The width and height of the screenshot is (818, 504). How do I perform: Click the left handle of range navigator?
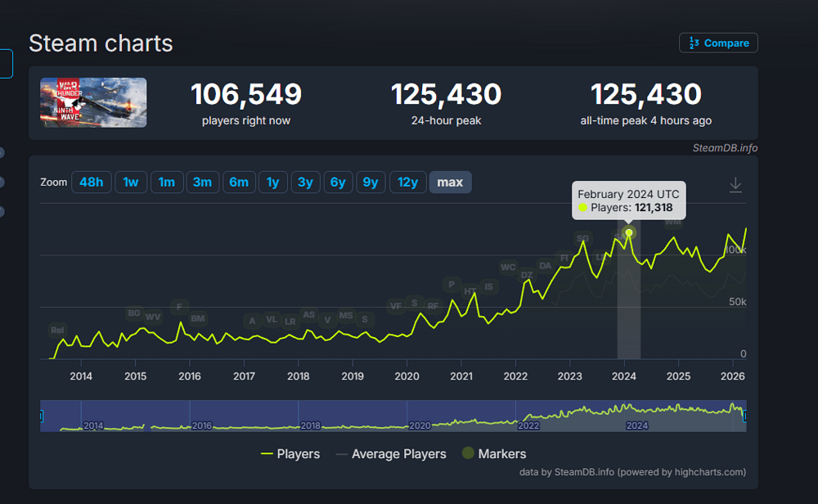tap(42, 416)
